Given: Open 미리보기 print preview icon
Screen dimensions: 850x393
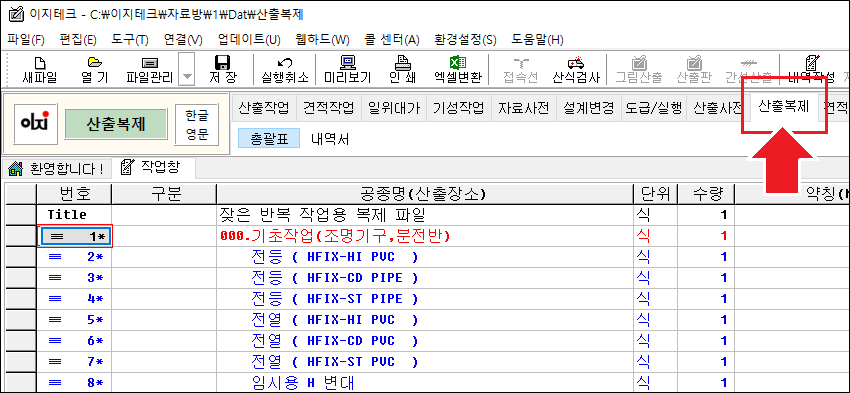Looking at the screenshot, I should 347,69.
